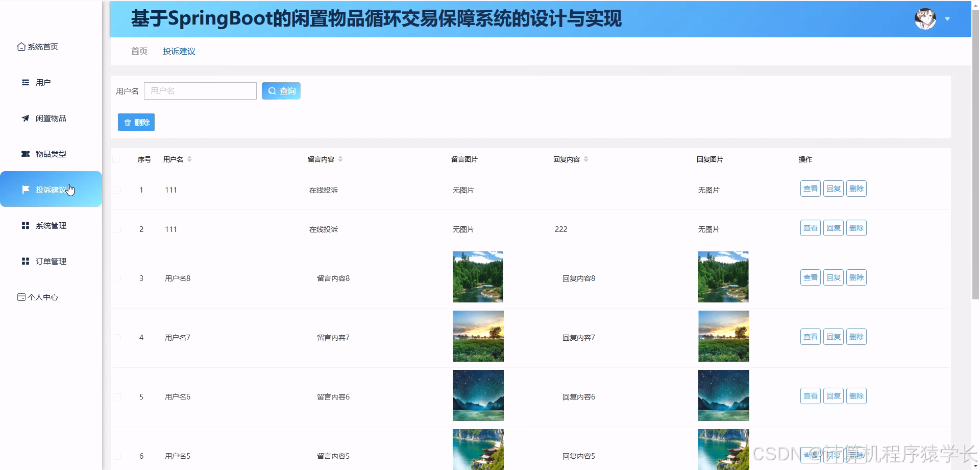Click the flag icon beside 投诉建议
Screen dimensions: 980x470
tap(26, 190)
